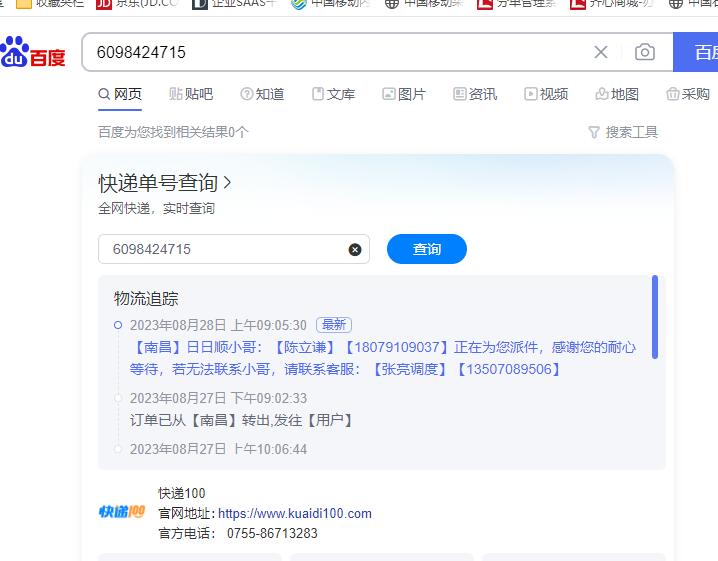Switch to the 贴吧 tab

tap(191, 94)
